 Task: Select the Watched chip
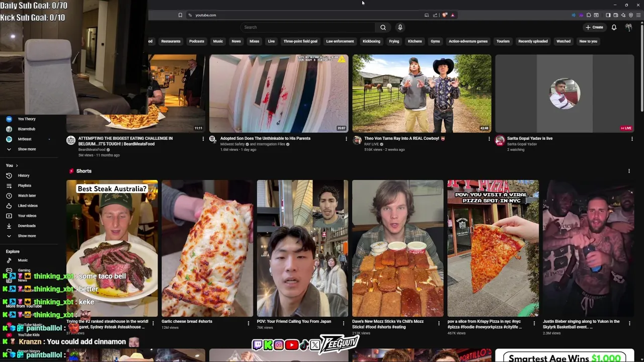pos(563,41)
